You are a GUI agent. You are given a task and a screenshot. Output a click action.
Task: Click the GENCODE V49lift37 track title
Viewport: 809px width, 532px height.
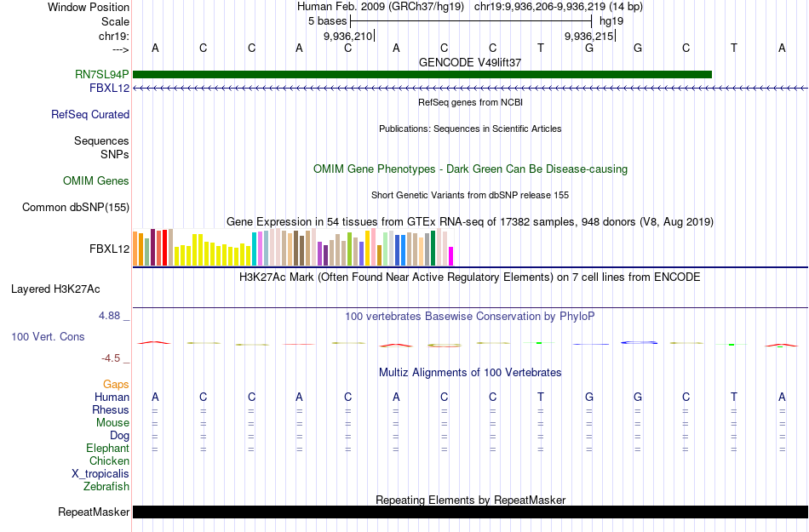tap(470, 62)
